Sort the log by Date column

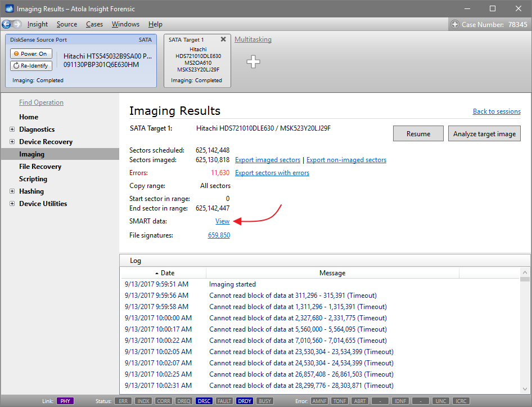(164, 273)
